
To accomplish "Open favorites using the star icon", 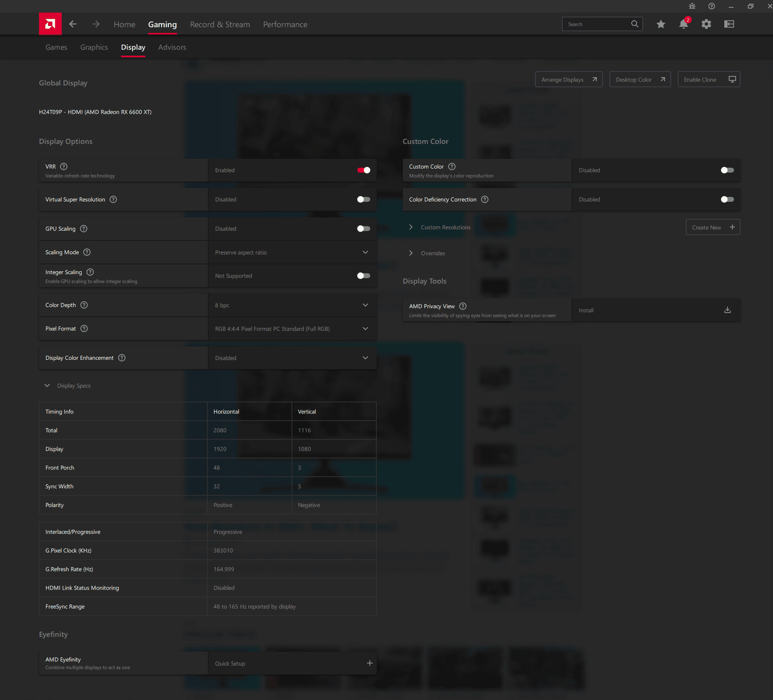I will click(661, 24).
